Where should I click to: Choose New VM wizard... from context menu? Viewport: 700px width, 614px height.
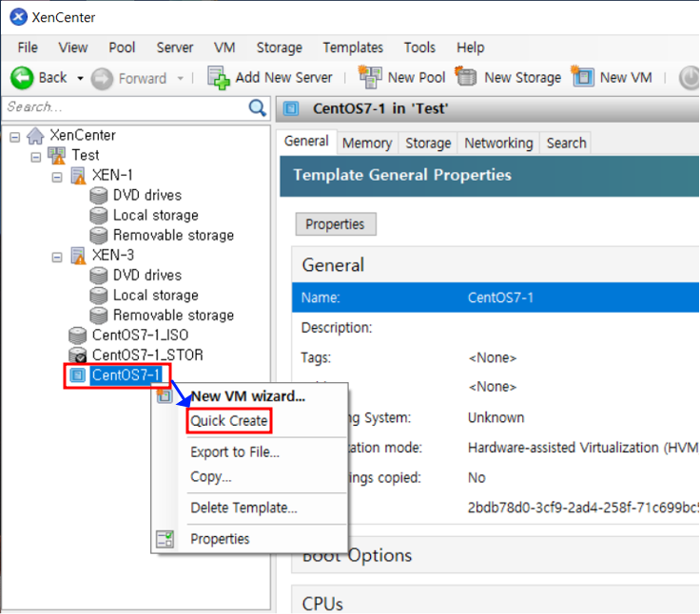pyautogui.click(x=248, y=396)
